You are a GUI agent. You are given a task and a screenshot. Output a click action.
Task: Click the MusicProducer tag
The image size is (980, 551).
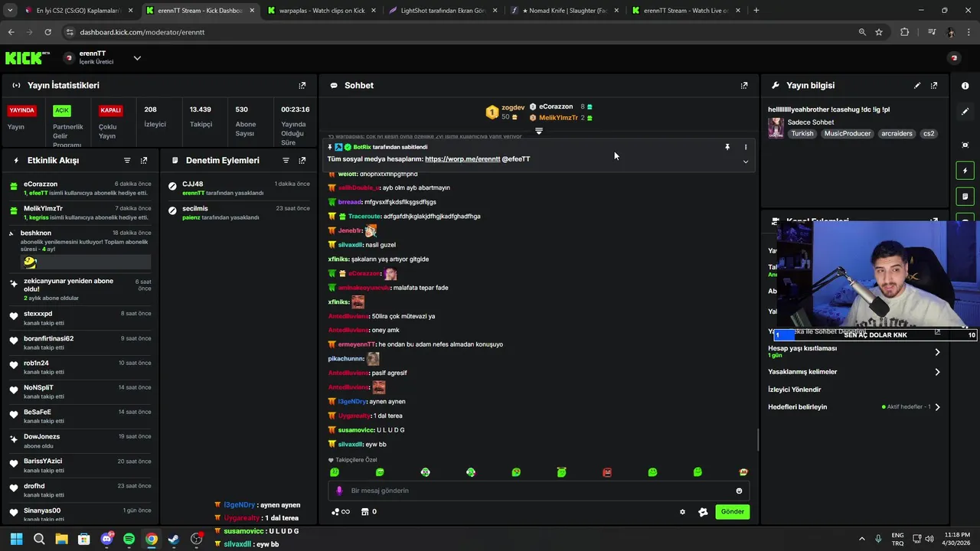point(848,134)
